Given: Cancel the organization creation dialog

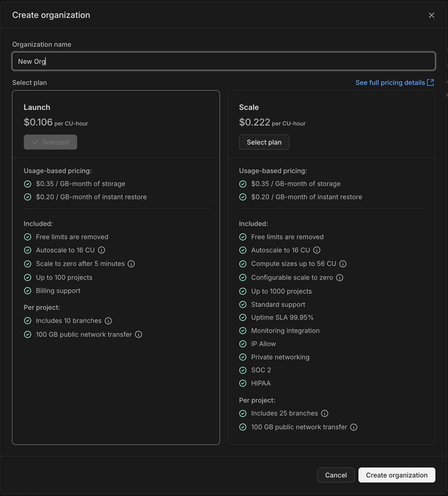Looking at the screenshot, I should (336, 475).
